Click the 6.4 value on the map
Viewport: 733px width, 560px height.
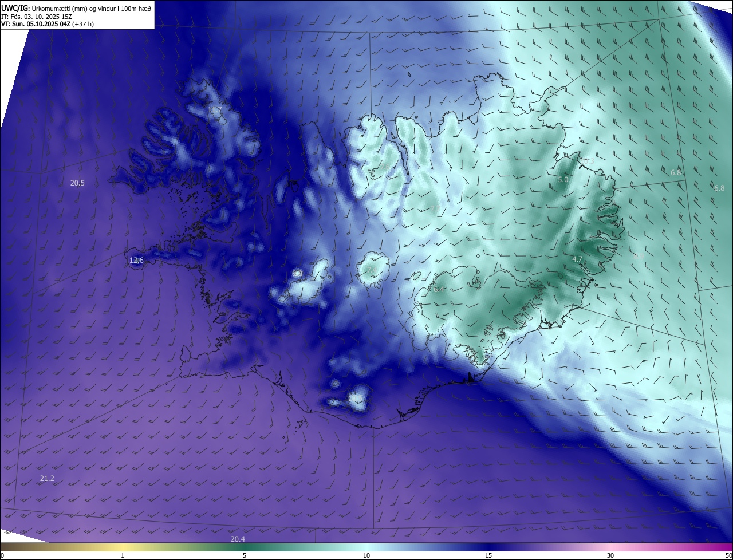click(x=439, y=290)
